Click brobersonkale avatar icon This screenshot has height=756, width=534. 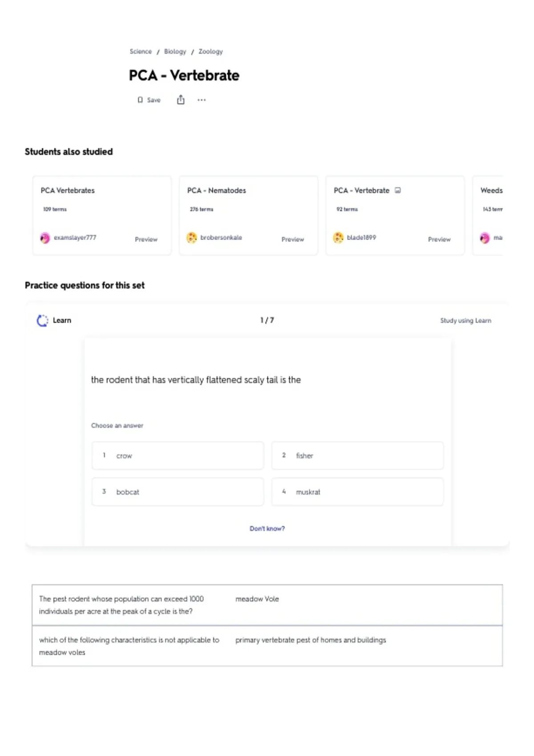pos(191,238)
